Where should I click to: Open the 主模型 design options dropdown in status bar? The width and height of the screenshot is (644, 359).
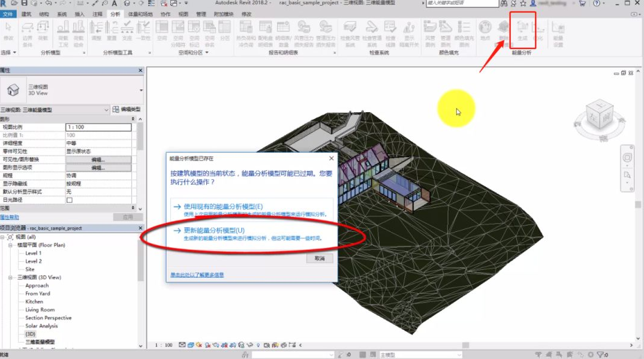click(420, 355)
